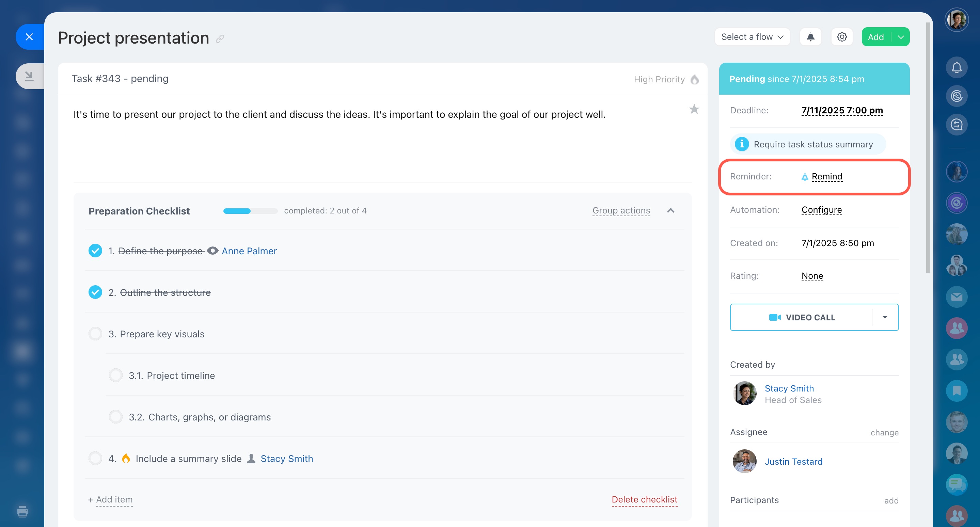Open task settings gear icon
The height and width of the screenshot is (527, 980).
[x=841, y=37]
